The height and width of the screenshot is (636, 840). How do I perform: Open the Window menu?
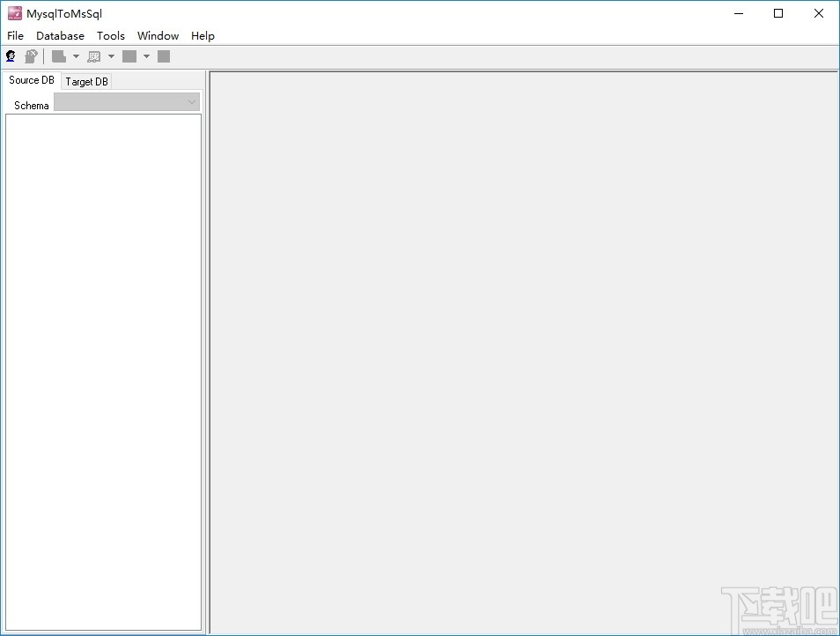158,35
